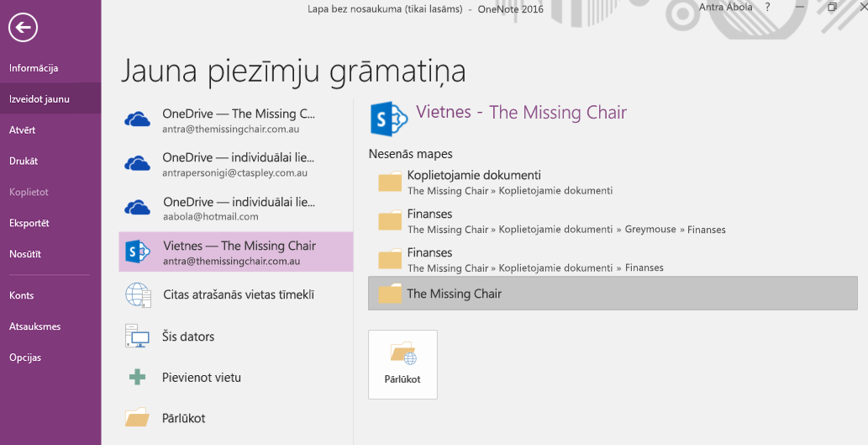Open recent folder Koplietojamie dokumenti
The height and width of the screenshot is (445, 868).
click(x=613, y=183)
